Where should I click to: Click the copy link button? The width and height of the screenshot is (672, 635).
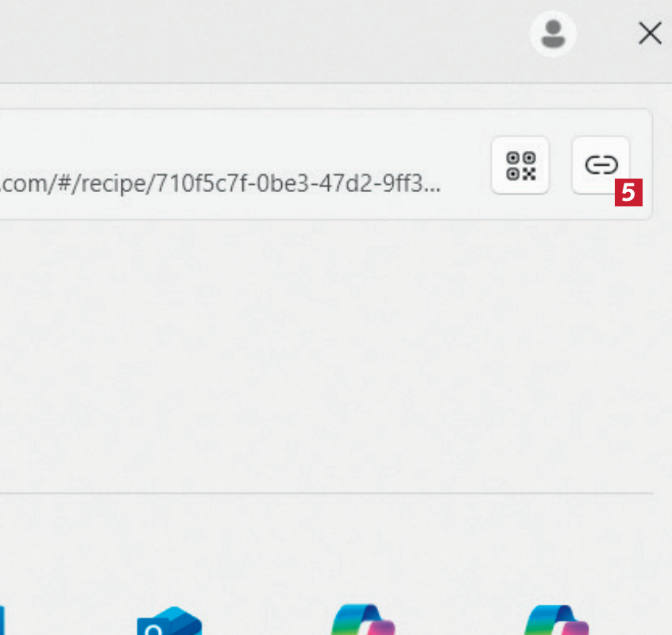coord(601,165)
